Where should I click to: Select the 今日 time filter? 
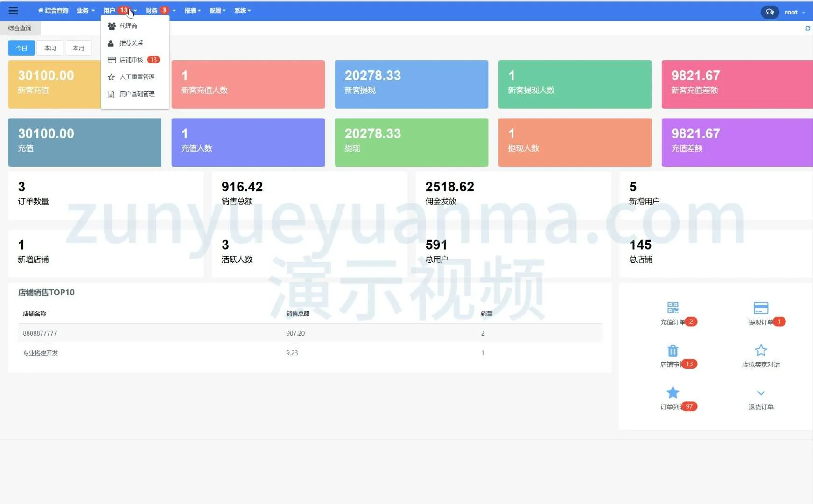(x=21, y=48)
